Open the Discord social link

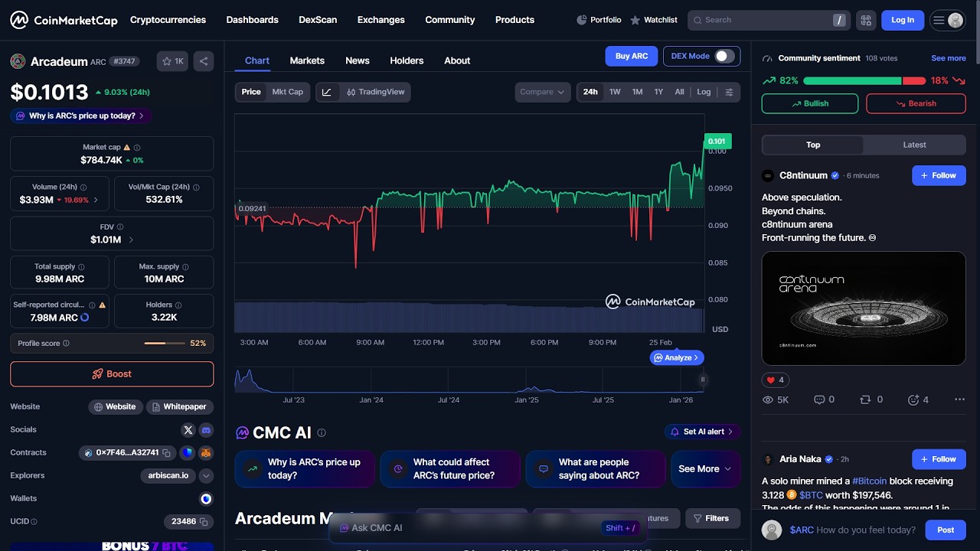(x=206, y=430)
